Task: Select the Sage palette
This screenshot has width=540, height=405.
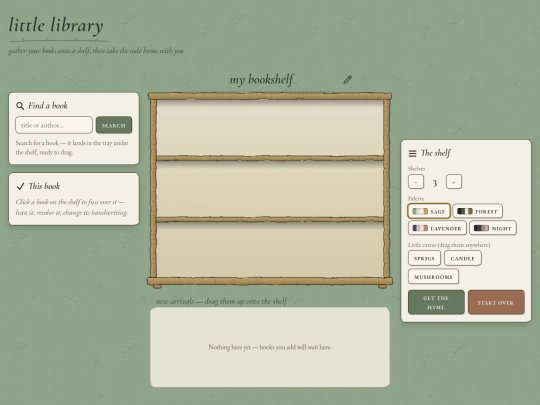Action: coord(429,211)
